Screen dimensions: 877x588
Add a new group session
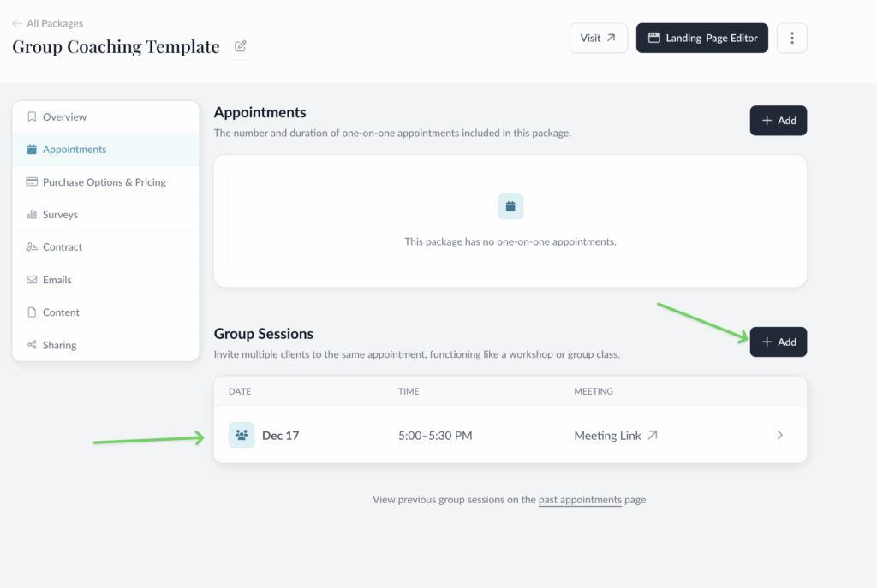pyautogui.click(x=778, y=342)
